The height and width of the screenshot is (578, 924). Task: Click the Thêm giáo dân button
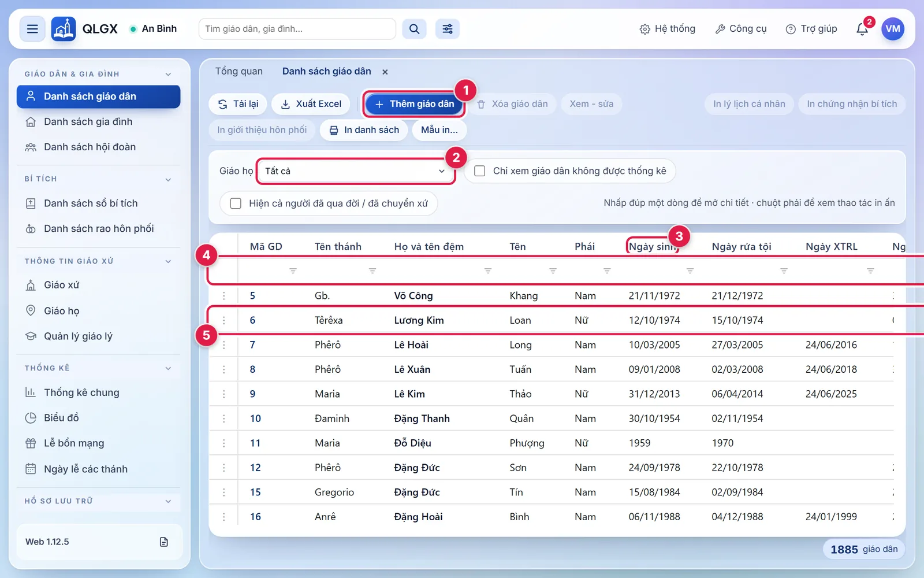pyautogui.click(x=414, y=104)
